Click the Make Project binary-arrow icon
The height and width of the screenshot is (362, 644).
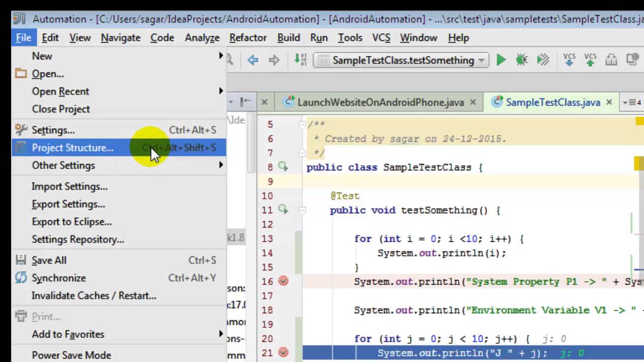tap(300, 60)
